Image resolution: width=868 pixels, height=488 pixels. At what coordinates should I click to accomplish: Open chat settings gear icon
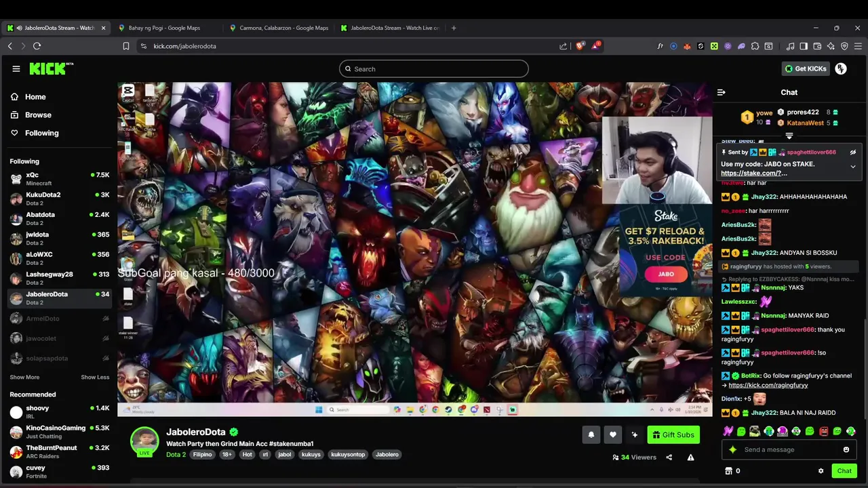click(x=821, y=471)
